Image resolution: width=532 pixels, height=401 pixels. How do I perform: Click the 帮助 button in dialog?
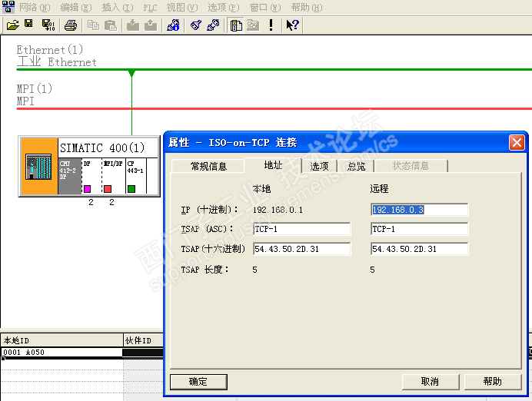coord(493,382)
